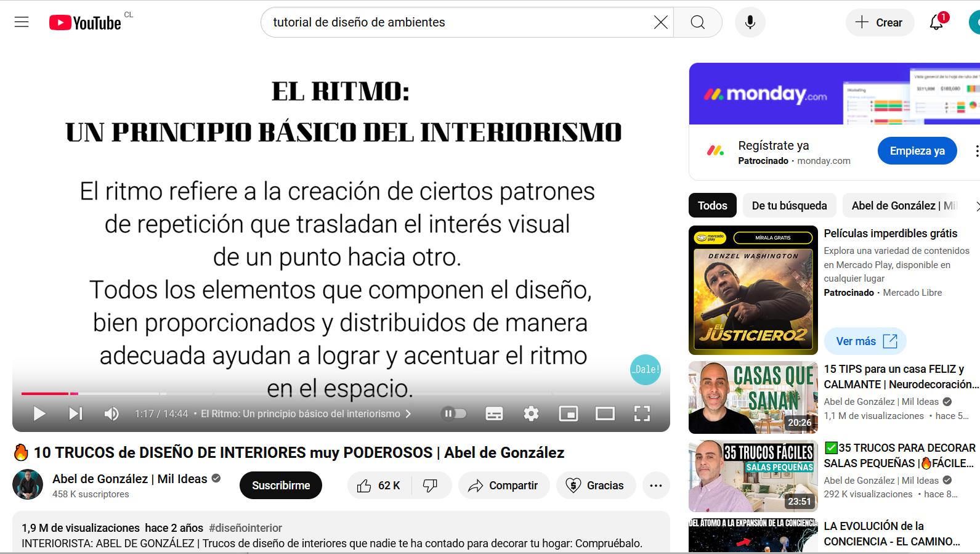The image size is (980, 554).
Task: Click the red scrubber handle
Action: 74,393
